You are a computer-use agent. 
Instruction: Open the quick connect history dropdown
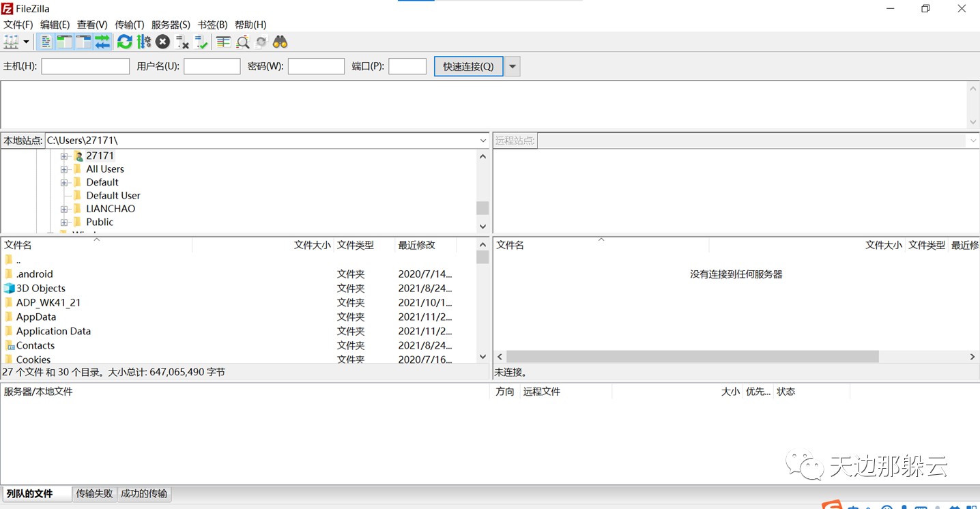(x=513, y=66)
